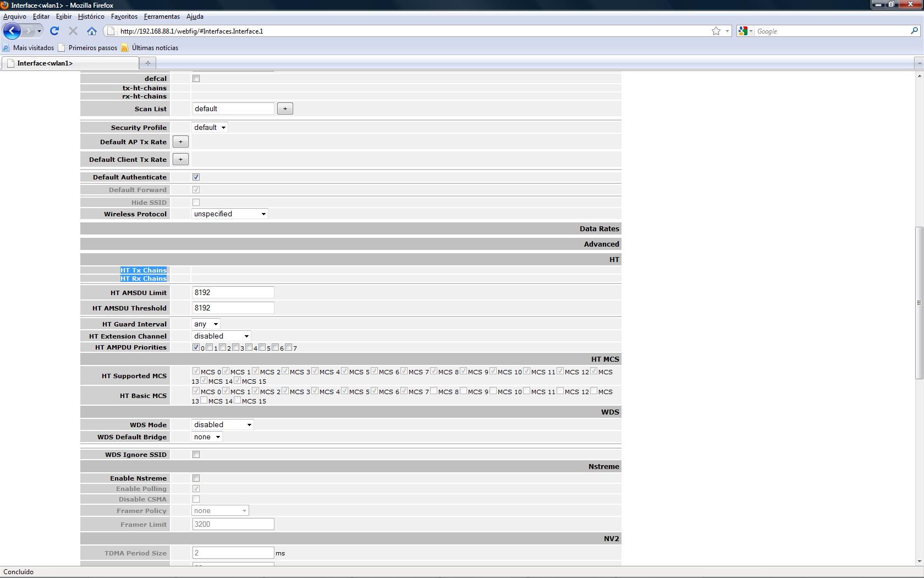
Task: Add Default AP Tx Rate with plus button
Action: click(x=180, y=141)
